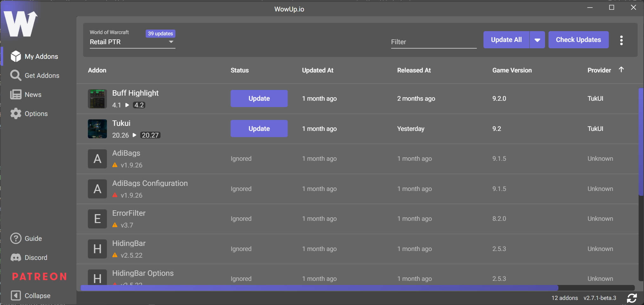Focus the Filter input field
The height and width of the screenshot is (305, 644).
tap(434, 42)
